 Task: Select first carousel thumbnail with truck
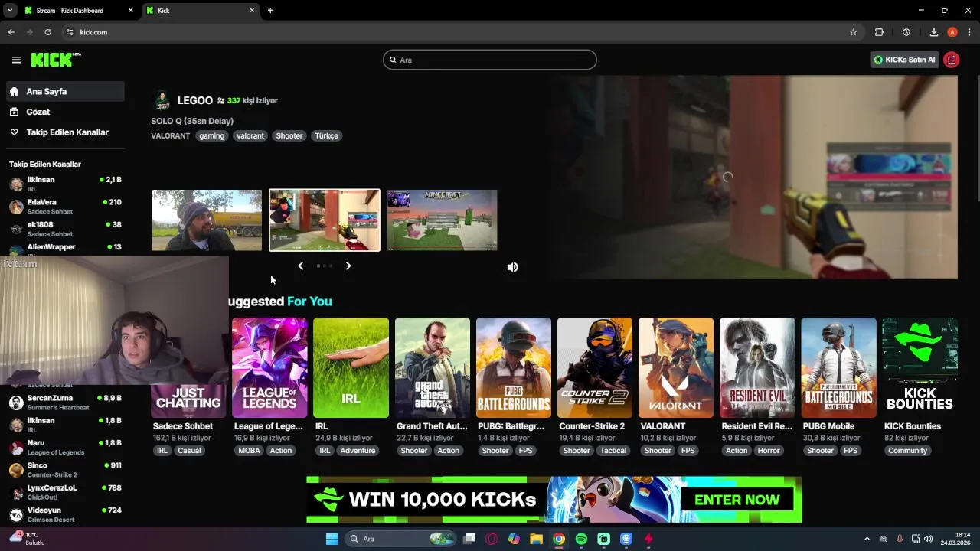pos(207,220)
